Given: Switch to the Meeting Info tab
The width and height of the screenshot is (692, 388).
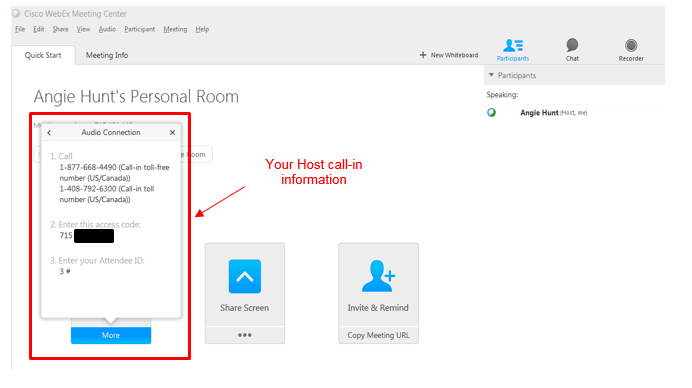Looking at the screenshot, I should coord(107,55).
